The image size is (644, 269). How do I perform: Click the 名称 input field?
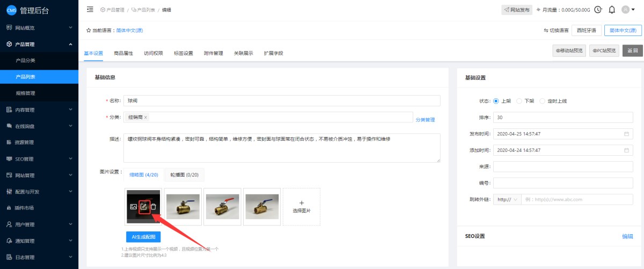(x=282, y=100)
